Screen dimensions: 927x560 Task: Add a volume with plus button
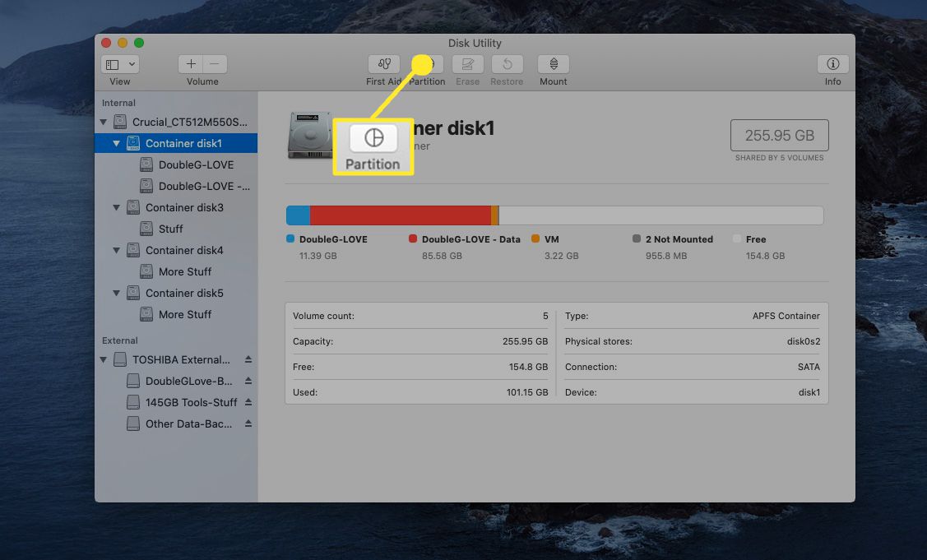(191, 64)
